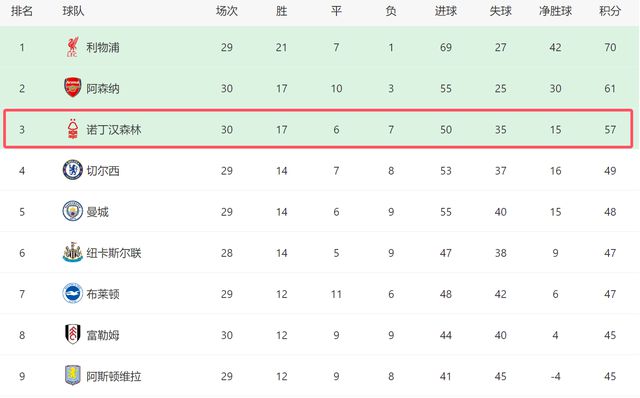Select Nottingham Forest points value 57

[x=610, y=130]
